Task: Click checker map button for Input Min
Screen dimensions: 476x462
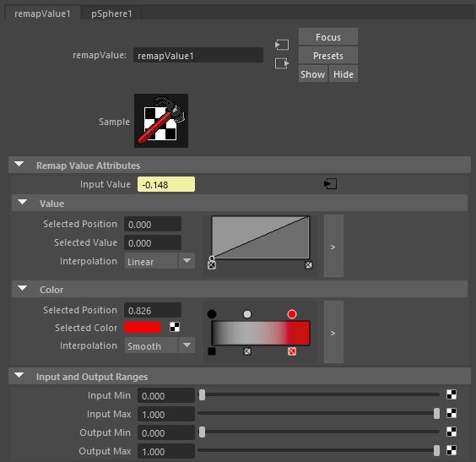Action: pos(452,394)
